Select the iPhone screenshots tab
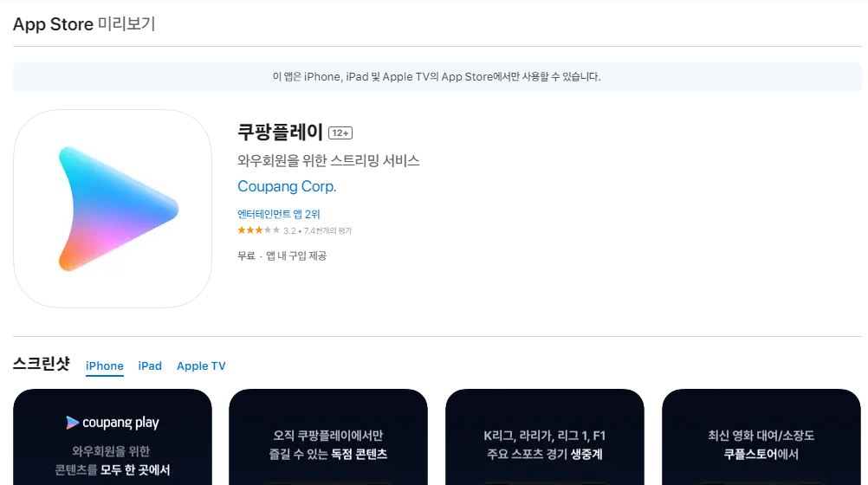 point(105,366)
